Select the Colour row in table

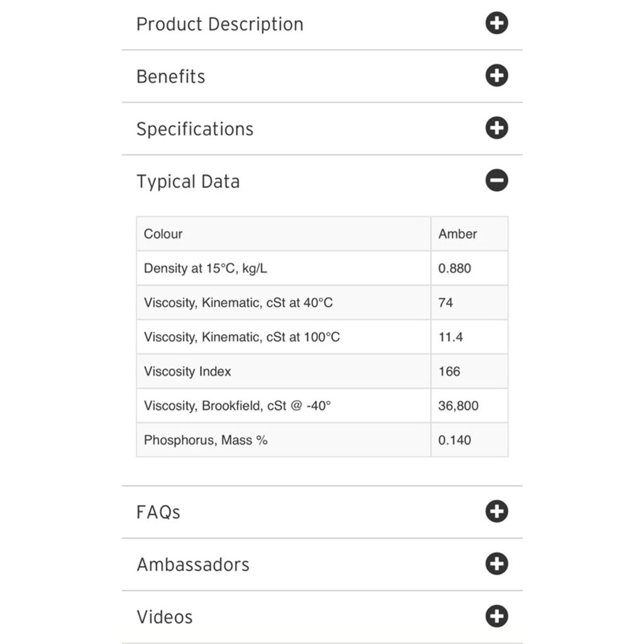322,234
